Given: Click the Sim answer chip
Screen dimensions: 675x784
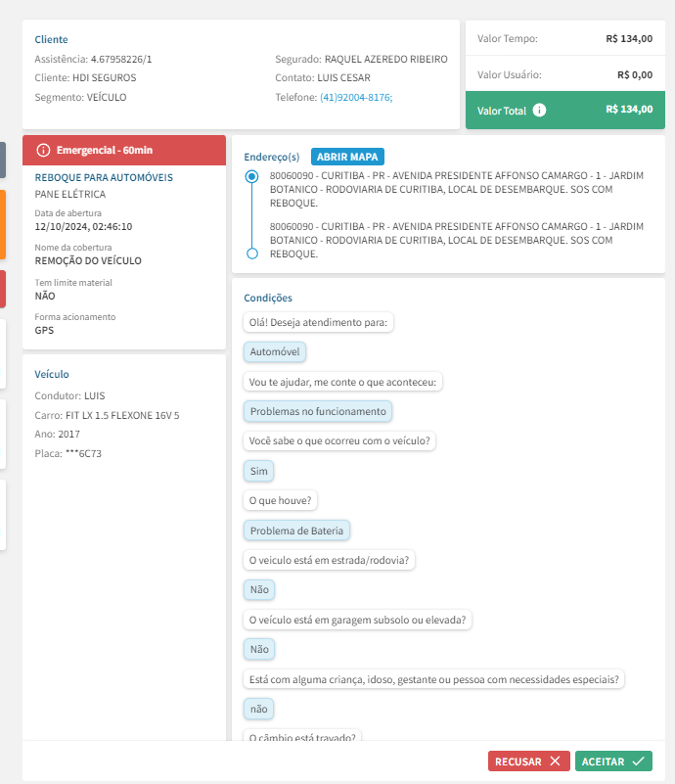Looking at the screenshot, I should pos(259,472).
